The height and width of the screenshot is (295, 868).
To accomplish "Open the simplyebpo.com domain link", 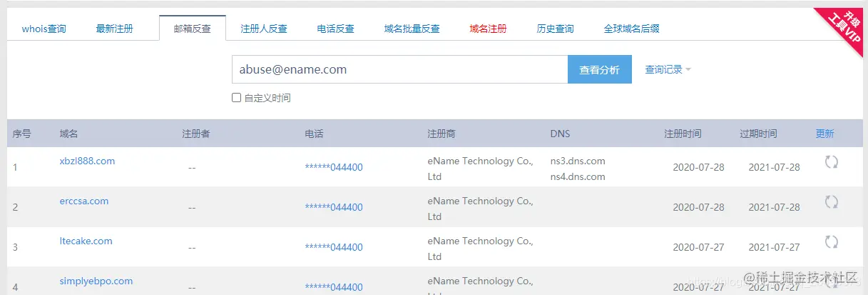I will coord(96,281).
